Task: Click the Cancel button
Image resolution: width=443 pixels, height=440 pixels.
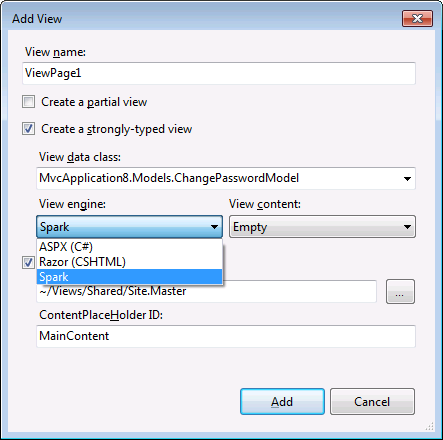Action: tap(372, 402)
